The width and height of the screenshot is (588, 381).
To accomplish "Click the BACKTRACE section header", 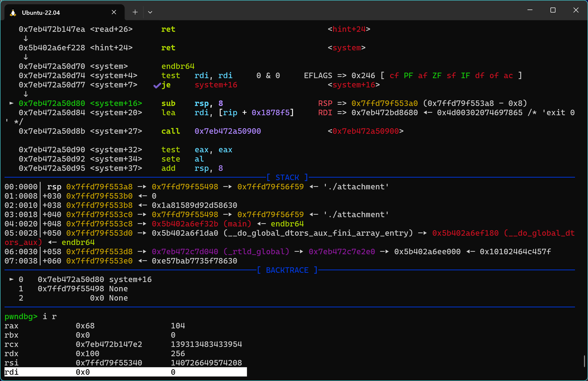I will coord(287,270).
